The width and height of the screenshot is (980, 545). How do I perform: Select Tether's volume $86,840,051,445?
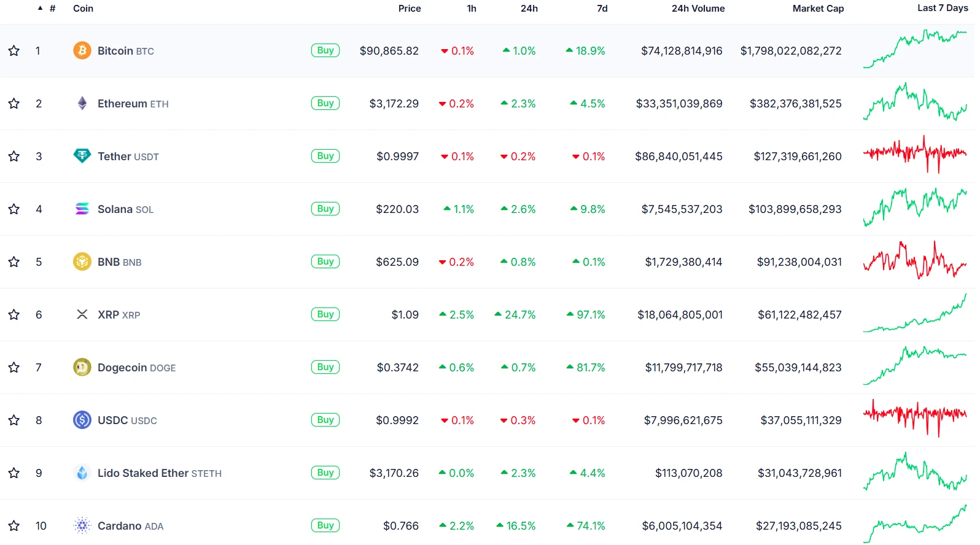[x=679, y=157]
